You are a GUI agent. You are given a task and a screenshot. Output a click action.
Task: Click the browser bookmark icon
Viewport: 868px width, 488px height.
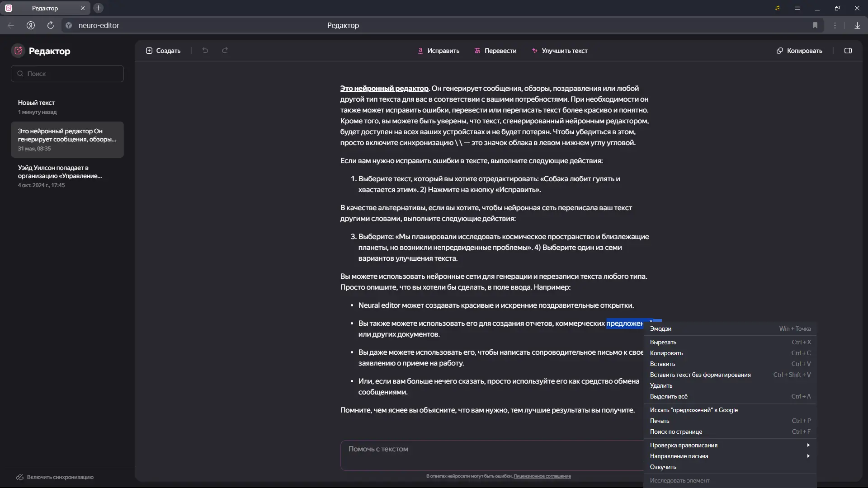pyautogui.click(x=815, y=25)
